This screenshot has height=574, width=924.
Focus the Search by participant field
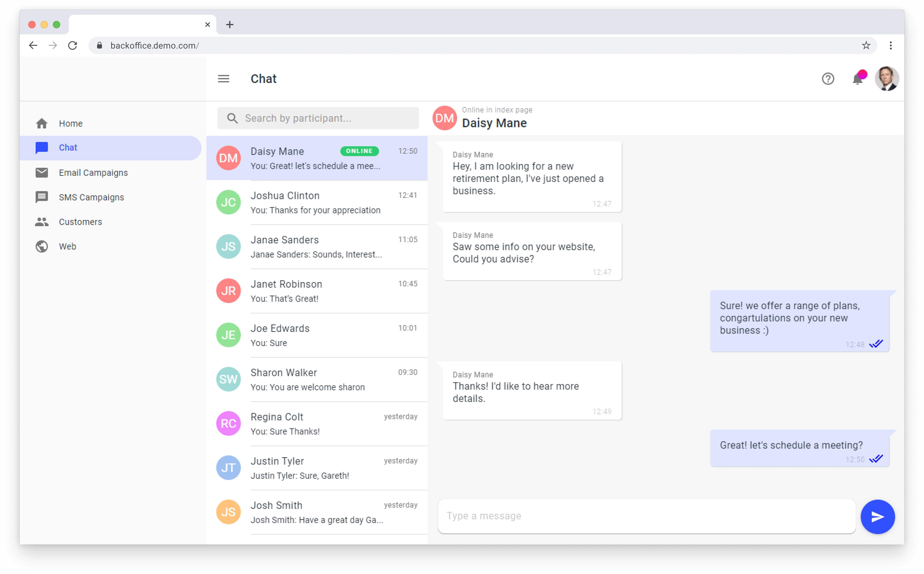[x=318, y=118]
